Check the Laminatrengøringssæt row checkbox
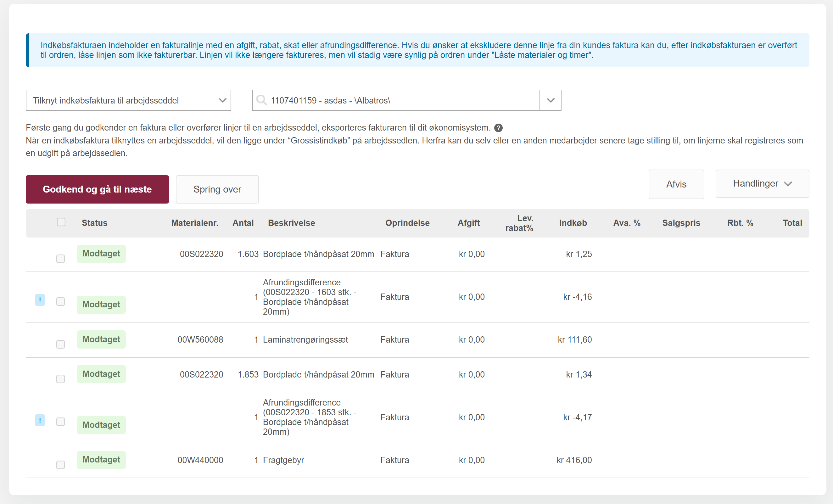Image resolution: width=833 pixels, height=504 pixels. 60,344
